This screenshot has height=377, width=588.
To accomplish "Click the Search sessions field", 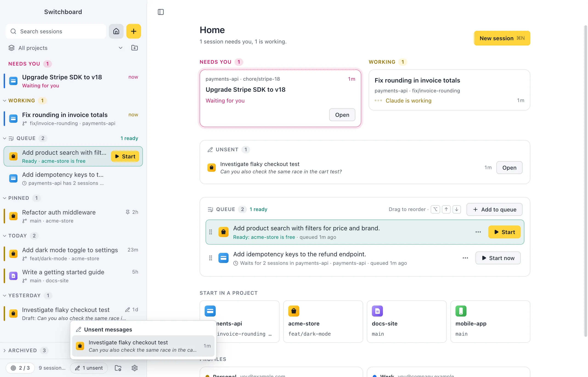I will pyautogui.click(x=56, y=31).
